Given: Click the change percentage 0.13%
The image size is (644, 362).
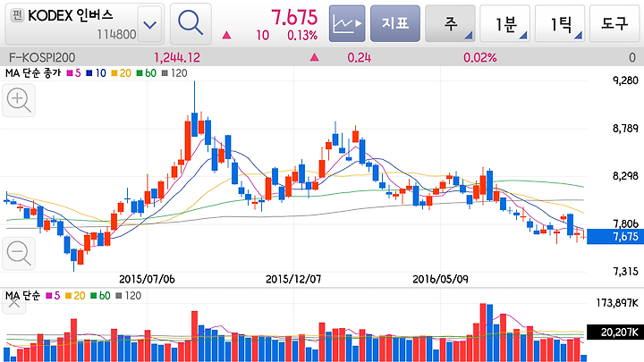Looking at the screenshot, I should 302,35.
